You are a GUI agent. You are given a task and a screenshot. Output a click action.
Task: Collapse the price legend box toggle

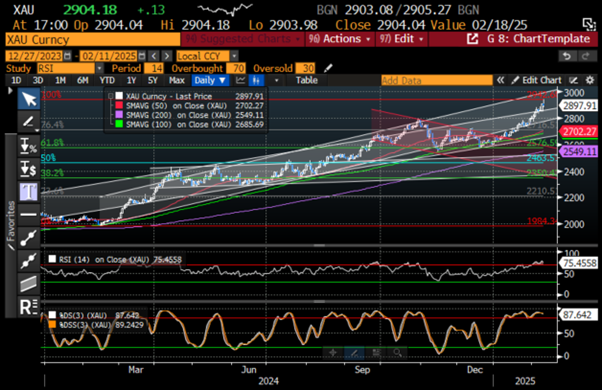[111, 96]
